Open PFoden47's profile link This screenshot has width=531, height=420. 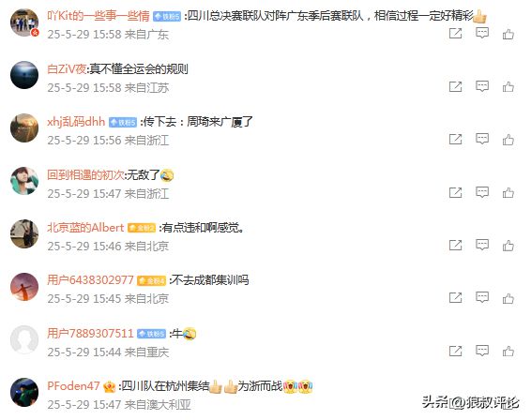(73, 386)
